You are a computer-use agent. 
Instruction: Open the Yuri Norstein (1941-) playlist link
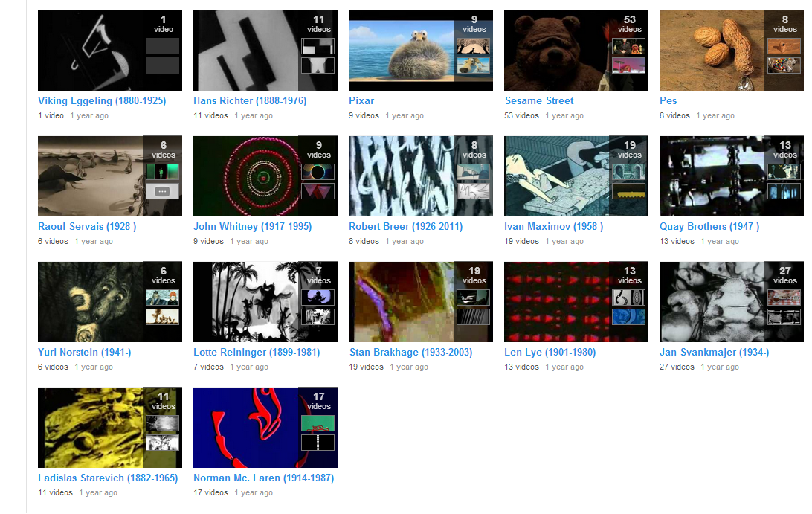pyautogui.click(x=85, y=353)
